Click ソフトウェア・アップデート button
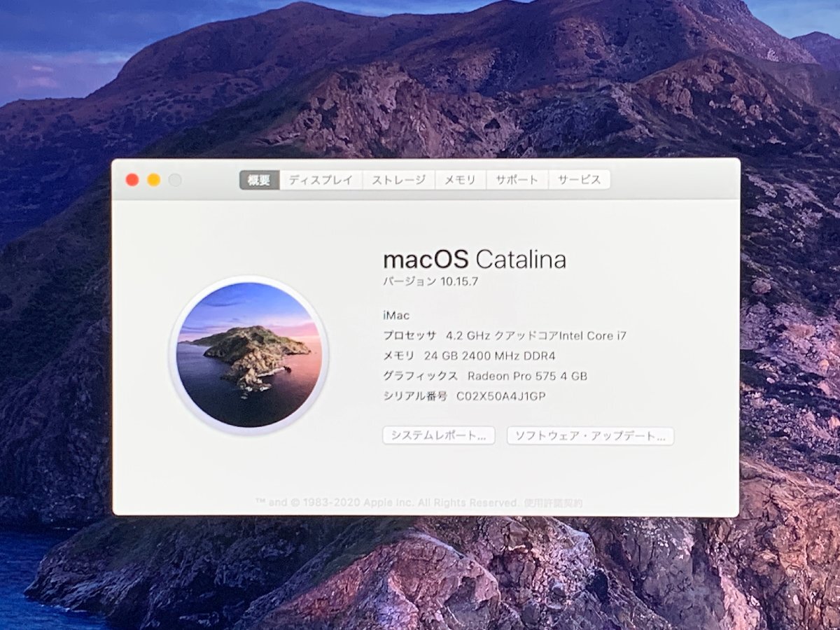The image size is (840, 630). (590, 435)
